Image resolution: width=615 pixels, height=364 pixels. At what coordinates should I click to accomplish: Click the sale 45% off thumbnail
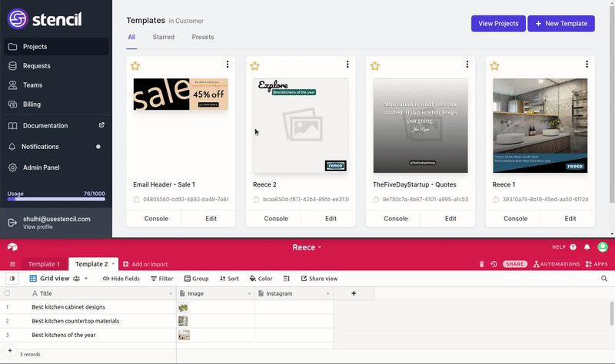[x=181, y=94]
